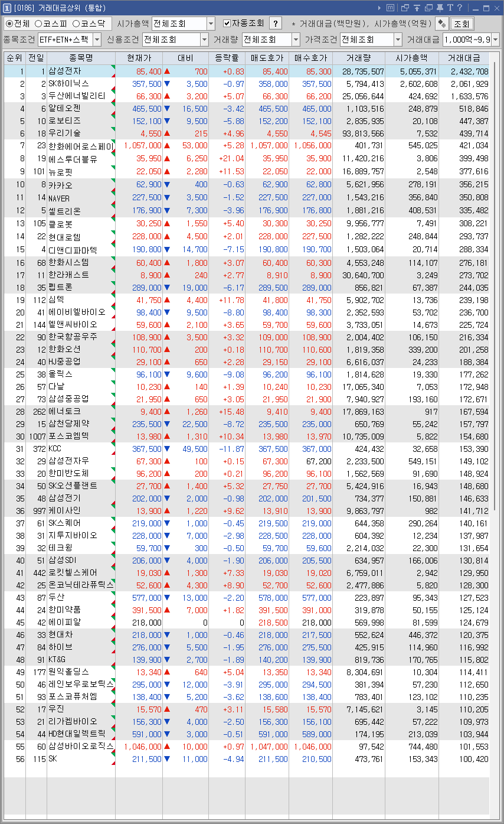Screen dimensions: 504x824
Task: Select the 삼성전자 stock name
Action: pos(65,71)
